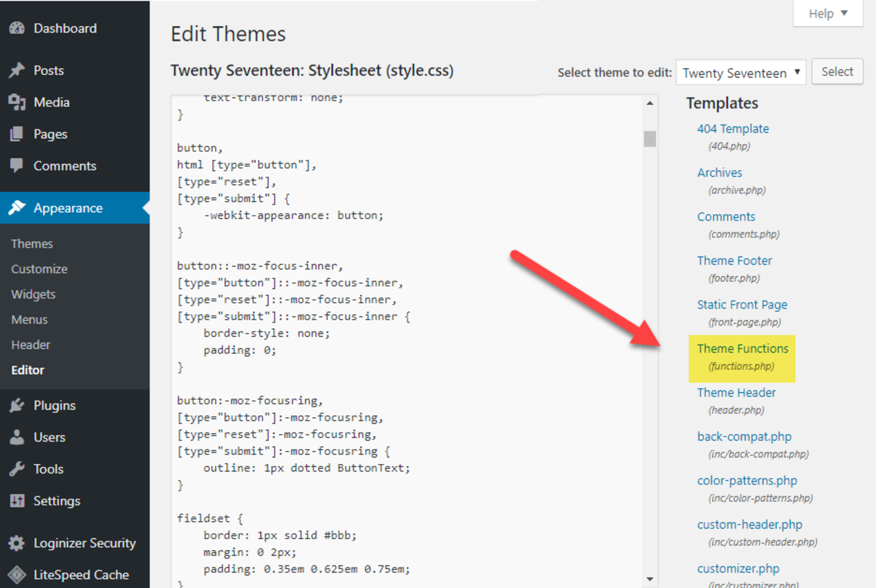Expand the Help tab dropdown
Image resolution: width=876 pixels, height=588 pixels.
pos(828,13)
